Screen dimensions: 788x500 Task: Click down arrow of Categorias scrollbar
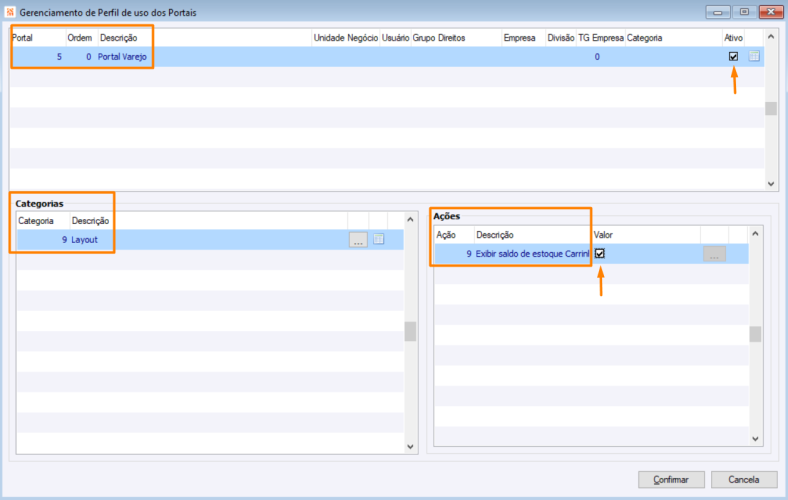(410, 446)
